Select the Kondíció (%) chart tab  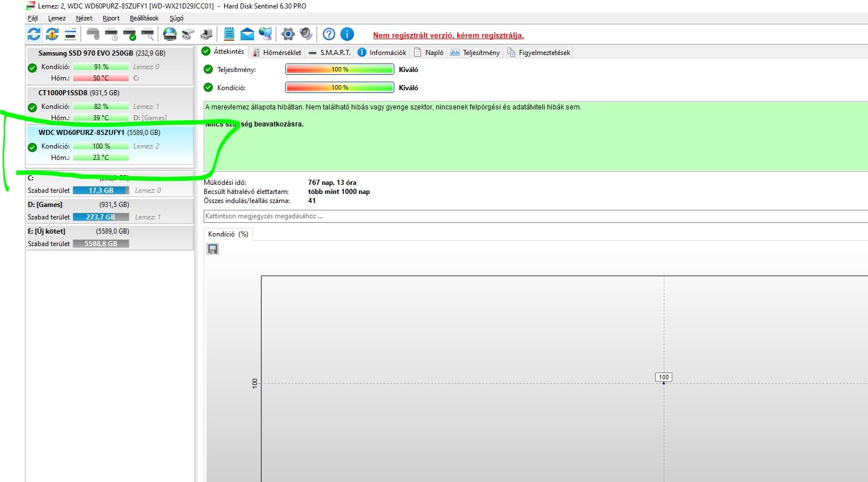(x=228, y=234)
